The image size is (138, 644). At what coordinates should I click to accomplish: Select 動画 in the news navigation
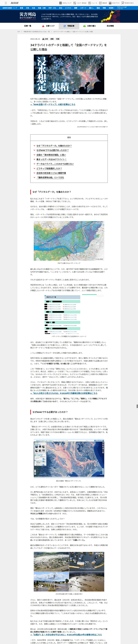pyautogui.click(x=98, y=8)
